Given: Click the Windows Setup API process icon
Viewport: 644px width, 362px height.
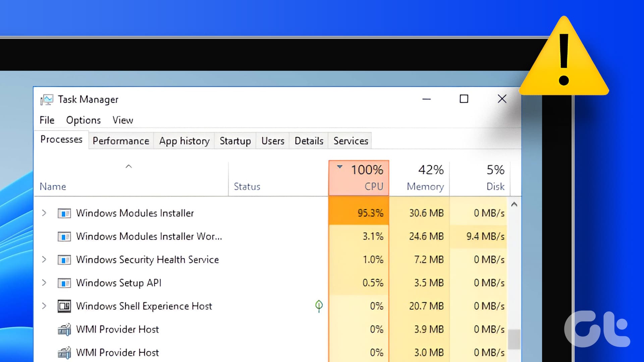Looking at the screenshot, I should tap(64, 283).
